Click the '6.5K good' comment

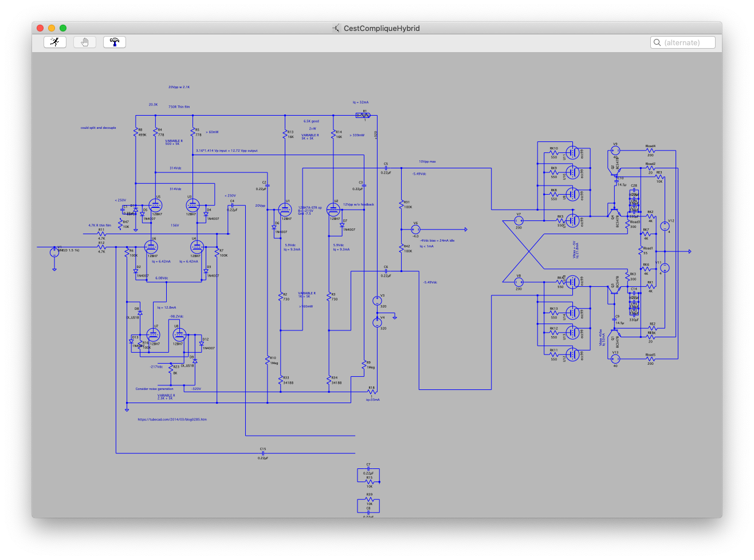point(311,121)
